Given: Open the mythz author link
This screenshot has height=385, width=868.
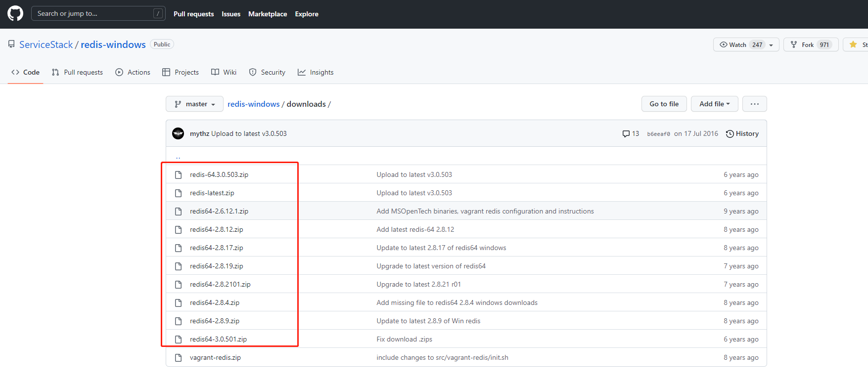Looking at the screenshot, I should [x=199, y=133].
